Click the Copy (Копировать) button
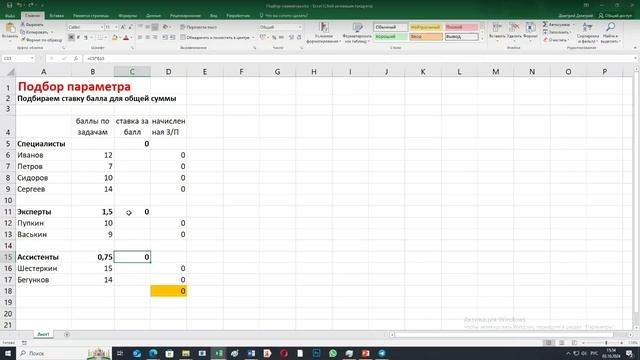 [x=35, y=32]
